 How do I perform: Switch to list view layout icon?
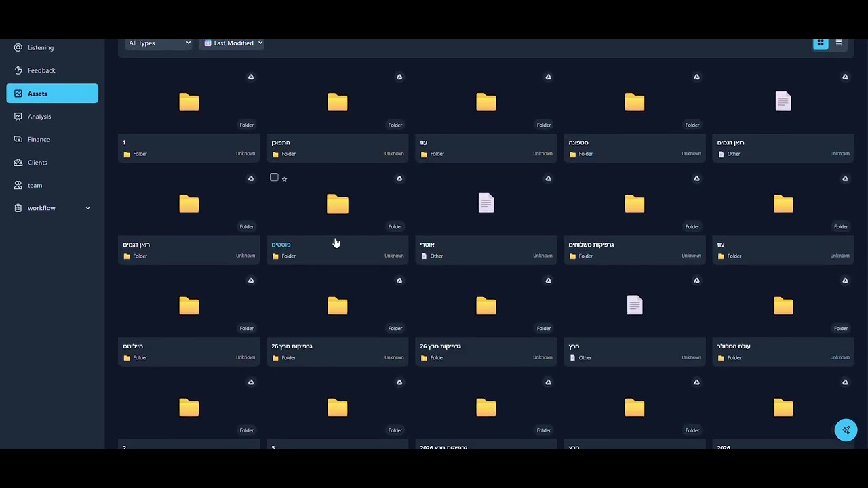click(x=839, y=43)
